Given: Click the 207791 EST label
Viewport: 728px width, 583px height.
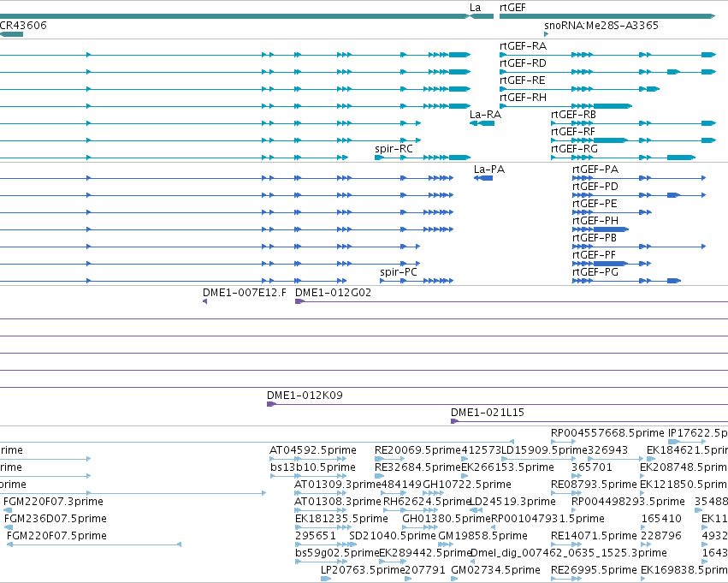Looking at the screenshot, I should (425, 570).
